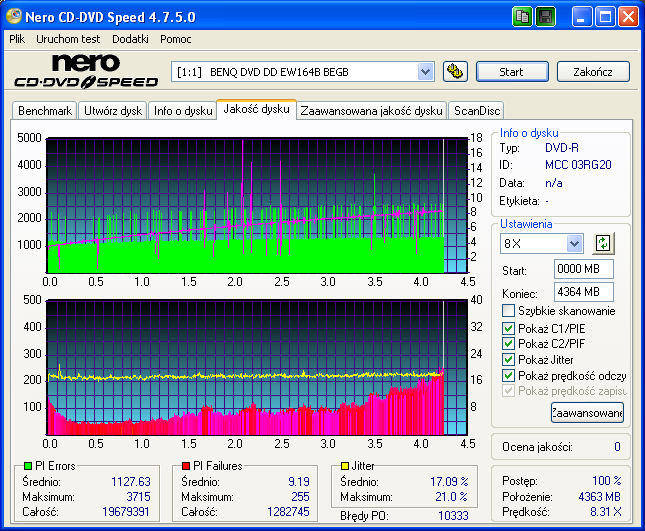Click the MCC 03RG20 disc ID text
Viewport: 645px width, 531px height.
[x=578, y=165]
